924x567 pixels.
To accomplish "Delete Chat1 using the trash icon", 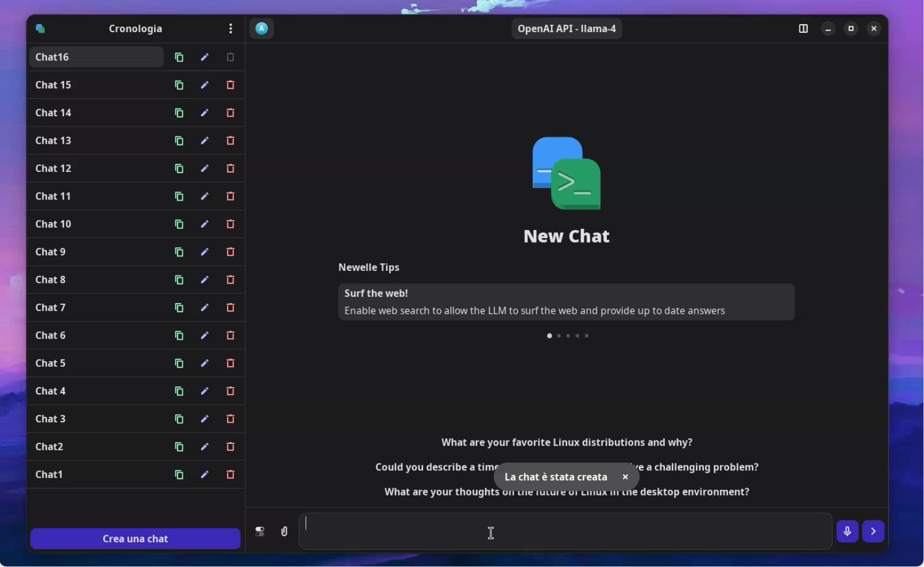I will [x=230, y=474].
